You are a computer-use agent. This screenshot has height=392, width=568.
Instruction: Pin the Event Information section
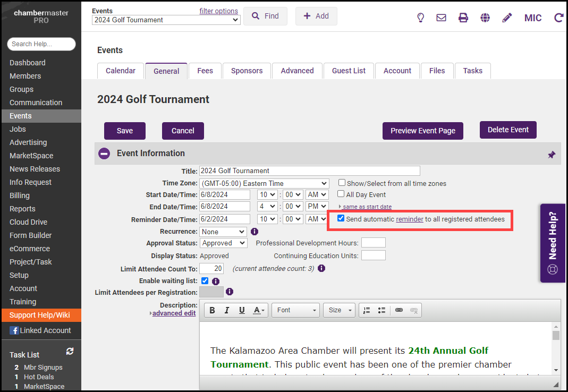coord(552,155)
